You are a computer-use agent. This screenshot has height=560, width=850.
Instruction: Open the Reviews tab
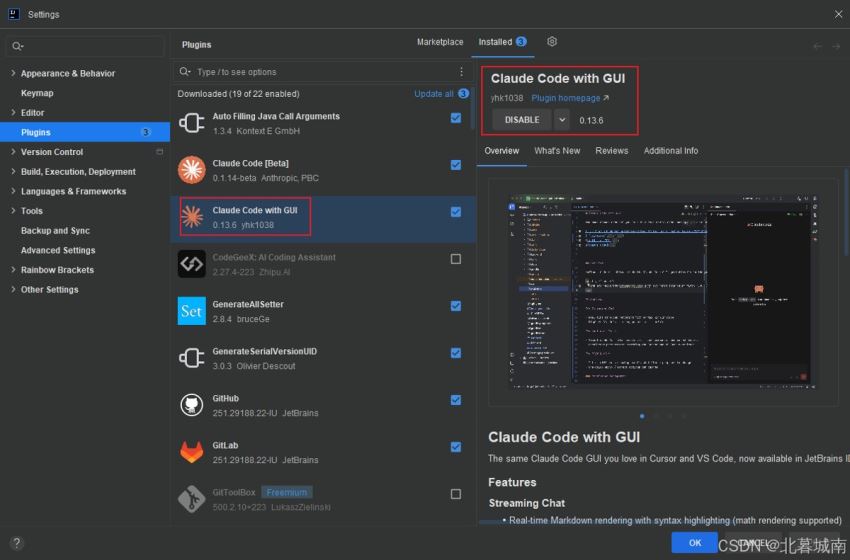click(x=611, y=151)
